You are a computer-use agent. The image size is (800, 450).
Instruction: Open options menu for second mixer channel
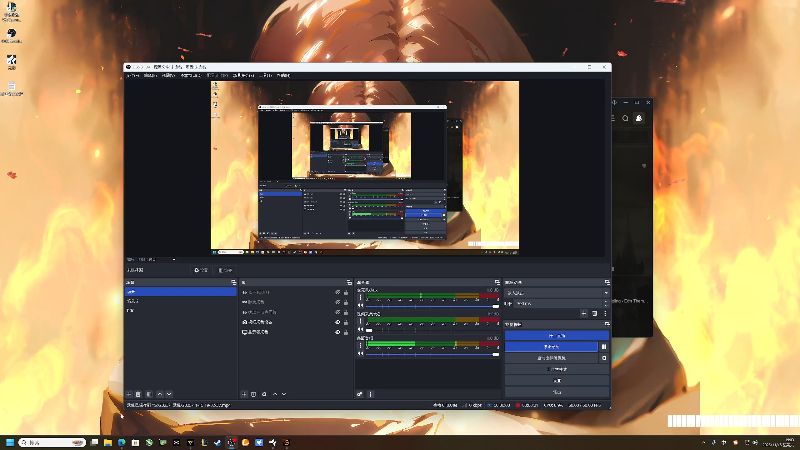361,321
